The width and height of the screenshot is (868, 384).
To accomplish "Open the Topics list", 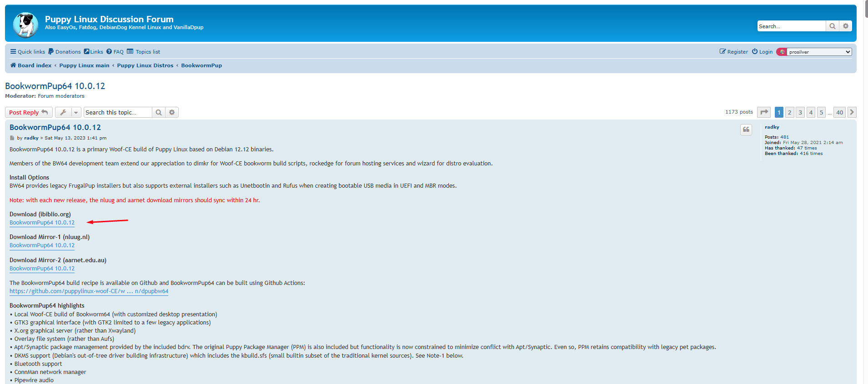I will pos(144,52).
